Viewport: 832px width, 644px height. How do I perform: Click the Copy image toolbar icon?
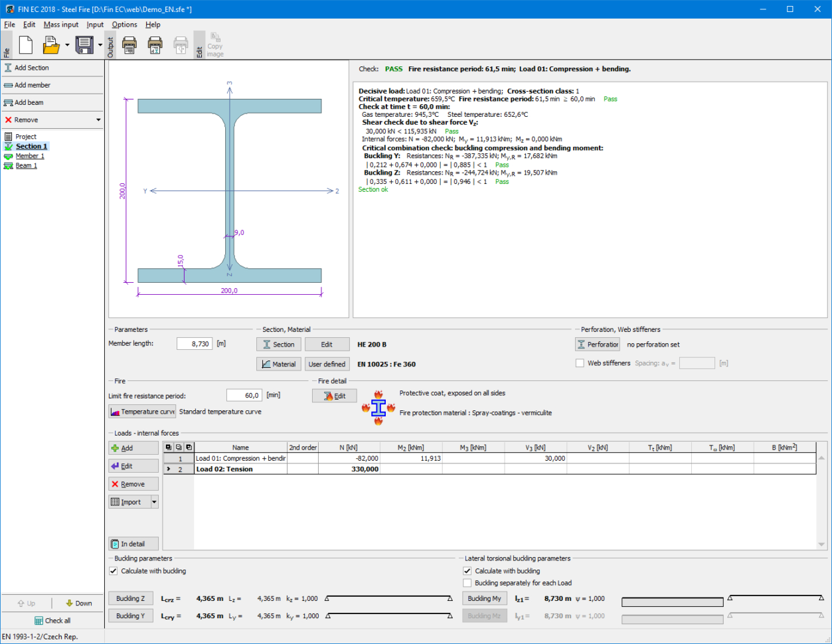214,44
